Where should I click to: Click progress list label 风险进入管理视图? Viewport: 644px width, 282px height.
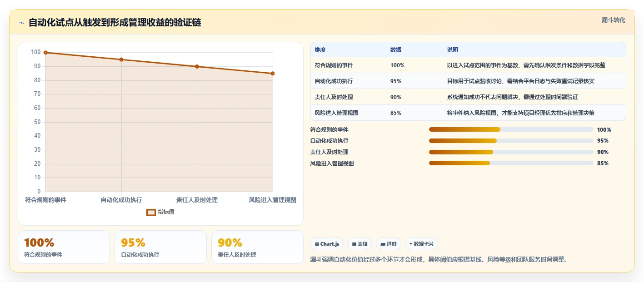[332, 163]
